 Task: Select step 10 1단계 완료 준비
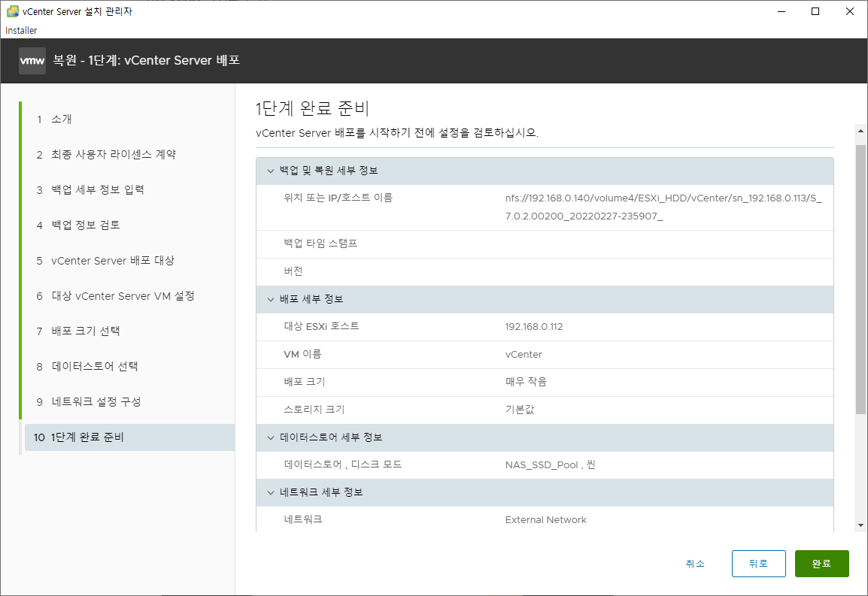point(129,437)
